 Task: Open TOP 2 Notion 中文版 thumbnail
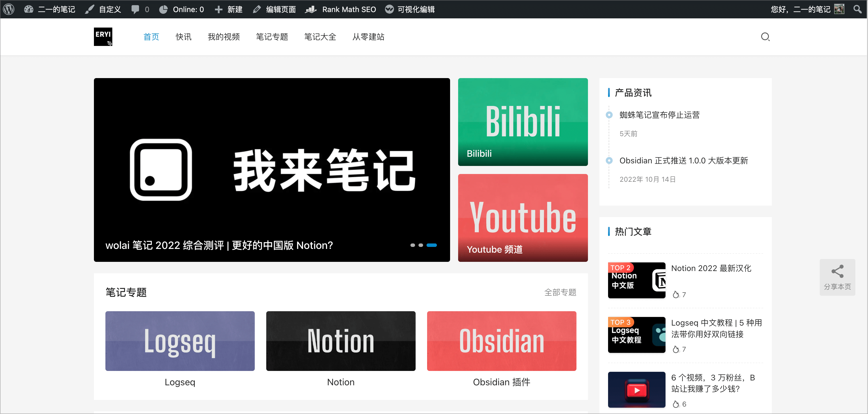[x=636, y=280]
